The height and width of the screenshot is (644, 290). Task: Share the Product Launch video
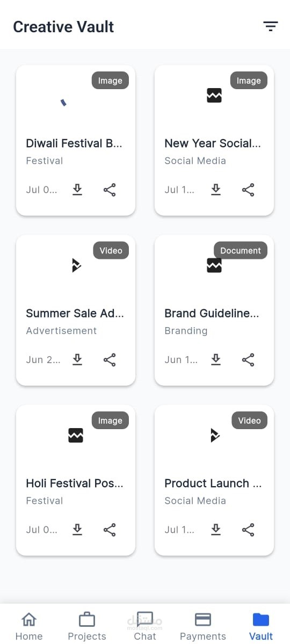point(248,530)
